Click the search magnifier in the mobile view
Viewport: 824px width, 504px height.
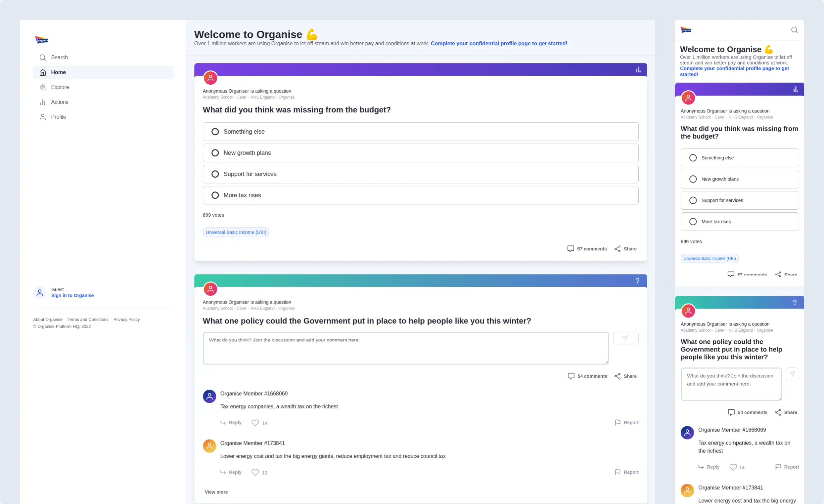tap(794, 30)
